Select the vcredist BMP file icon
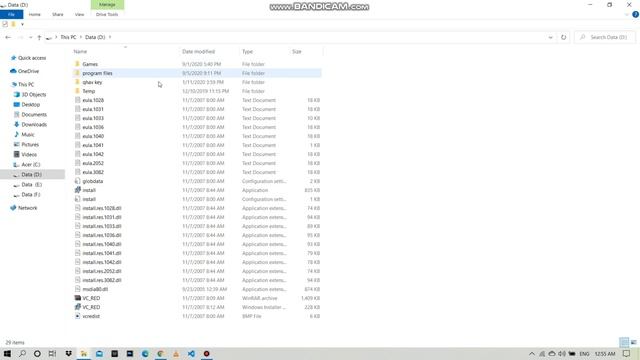This screenshot has width=640, height=360. click(78, 316)
